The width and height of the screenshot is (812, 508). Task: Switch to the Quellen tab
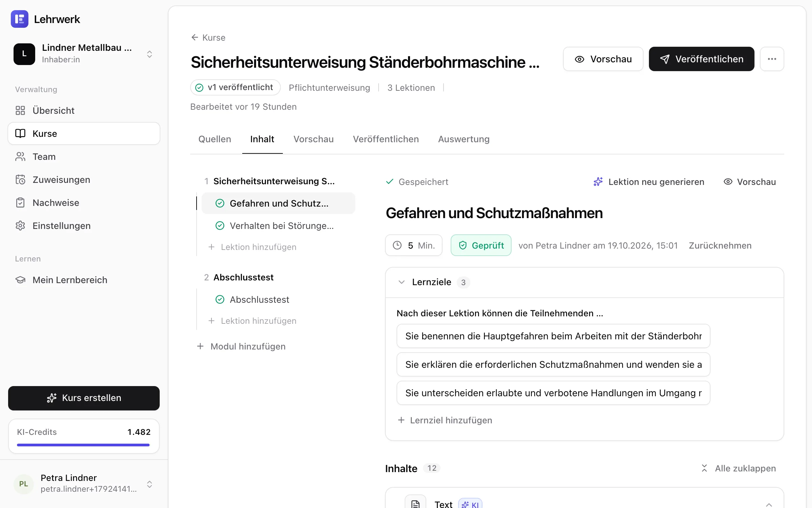point(215,139)
